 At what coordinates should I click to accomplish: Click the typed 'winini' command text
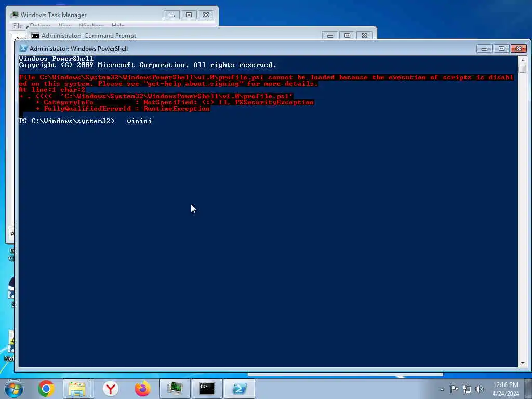tap(139, 121)
